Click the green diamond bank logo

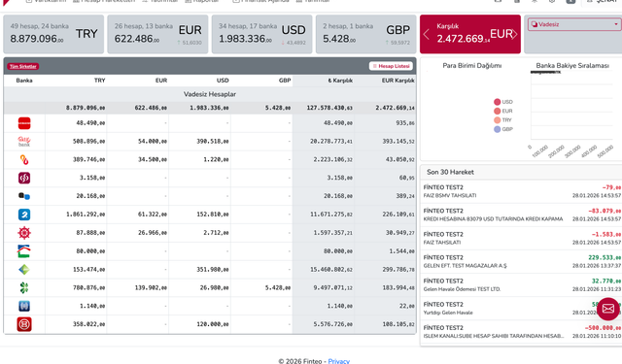point(24,270)
